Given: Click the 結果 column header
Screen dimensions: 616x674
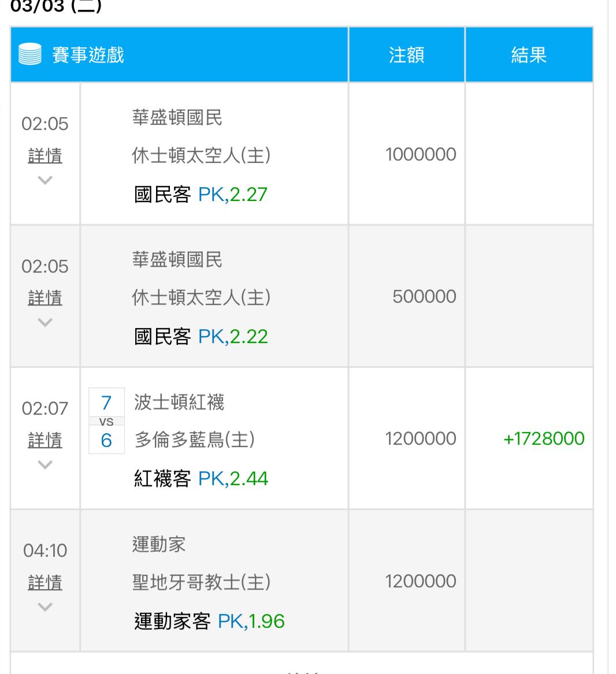Looking at the screenshot, I should (528, 55).
